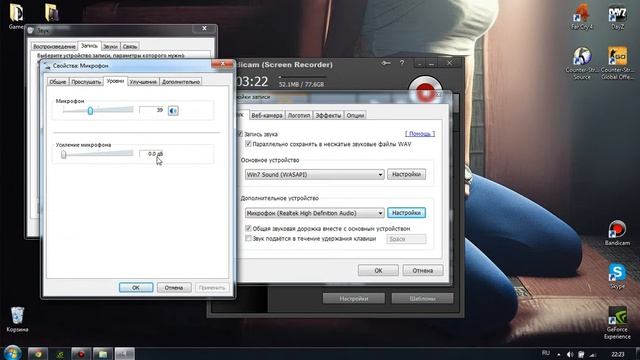
Task: Open the DayZ desktop shortcut
Action: (617, 17)
